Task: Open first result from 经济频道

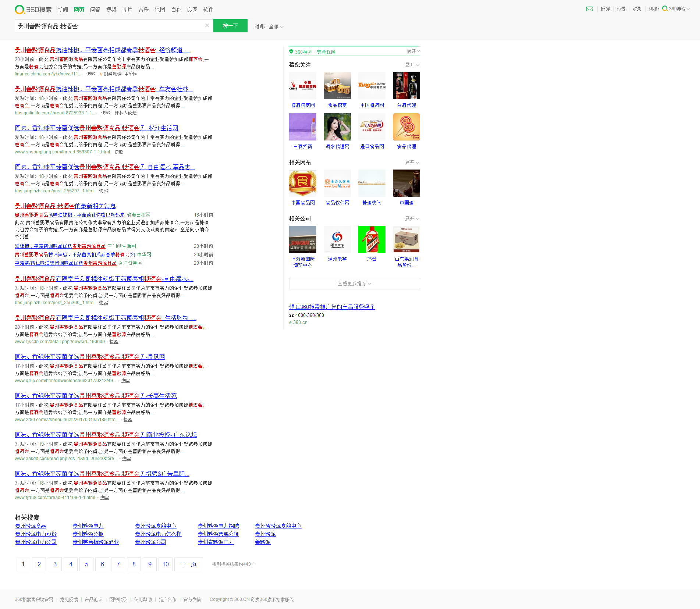Action: tap(103, 50)
